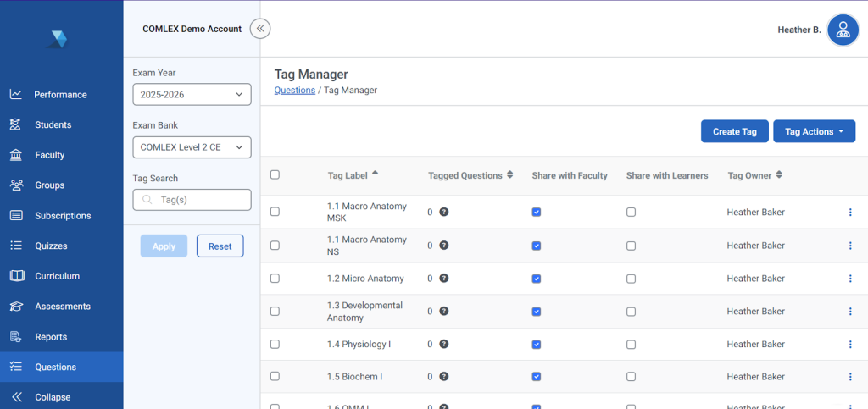This screenshot has height=409, width=868.
Task: Follow the Questions breadcrumb link
Action: click(x=294, y=90)
